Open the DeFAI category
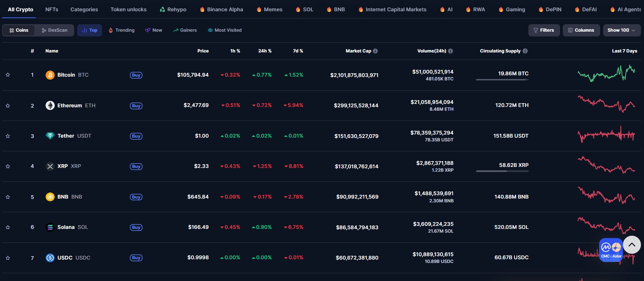 586,10
